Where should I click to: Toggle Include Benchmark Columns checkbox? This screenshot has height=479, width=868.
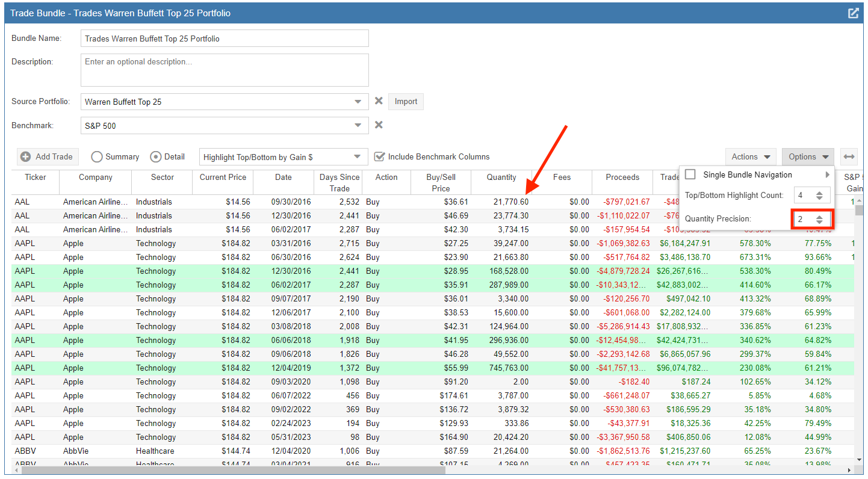[379, 156]
